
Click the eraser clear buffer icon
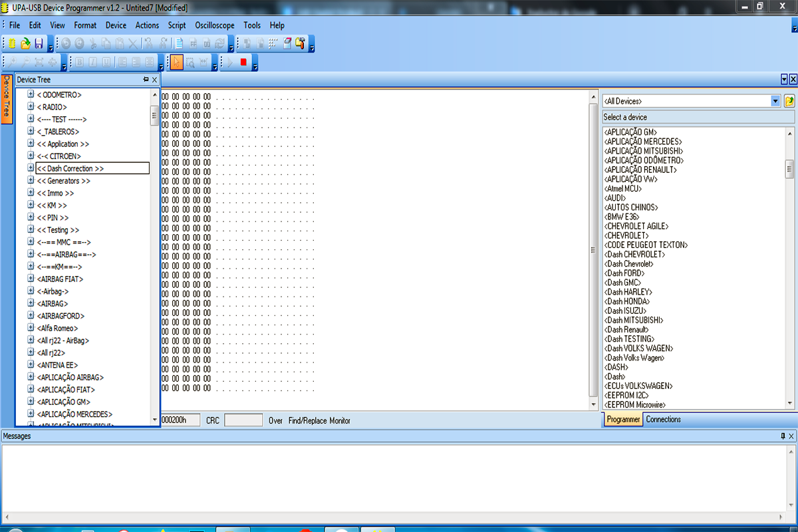tap(287, 44)
